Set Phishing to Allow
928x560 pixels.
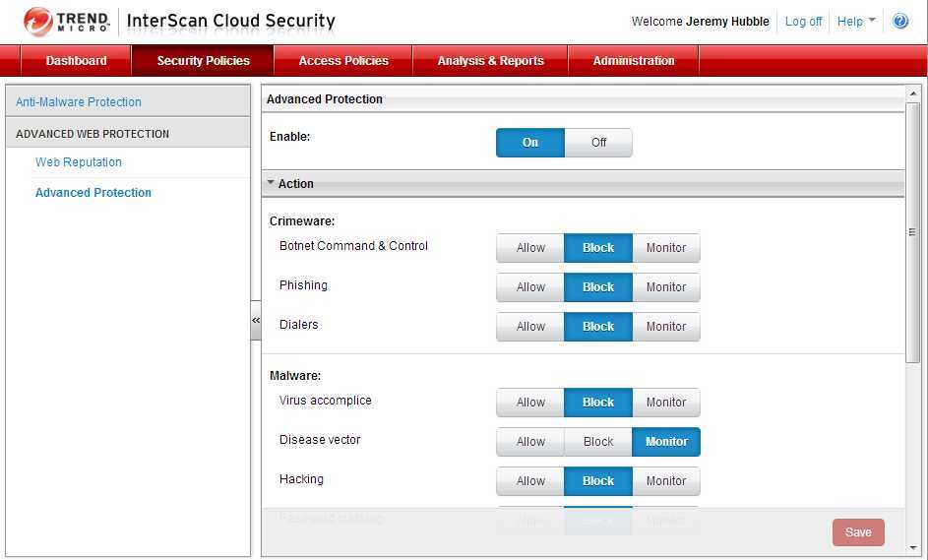pyautogui.click(x=530, y=287)
